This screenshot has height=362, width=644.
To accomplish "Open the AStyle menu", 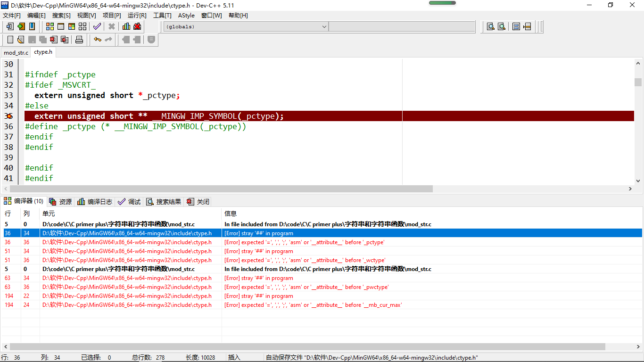I will tap(186, 16).
